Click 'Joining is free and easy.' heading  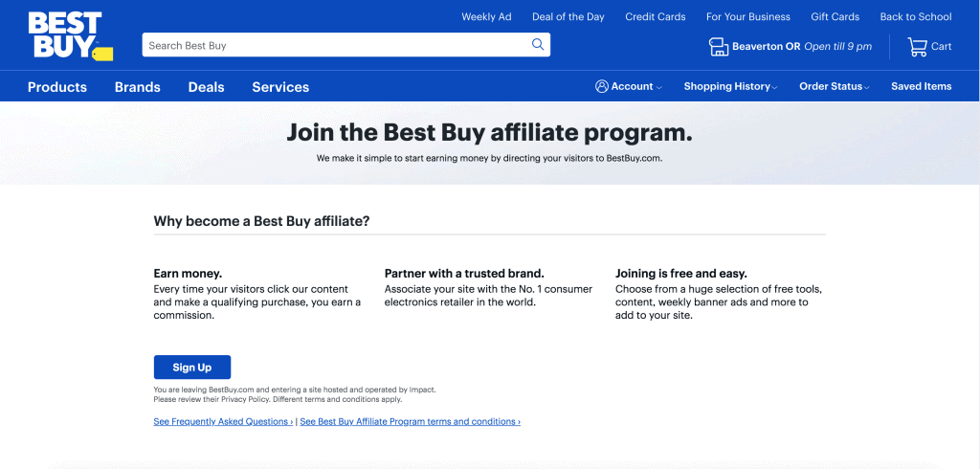681,274
